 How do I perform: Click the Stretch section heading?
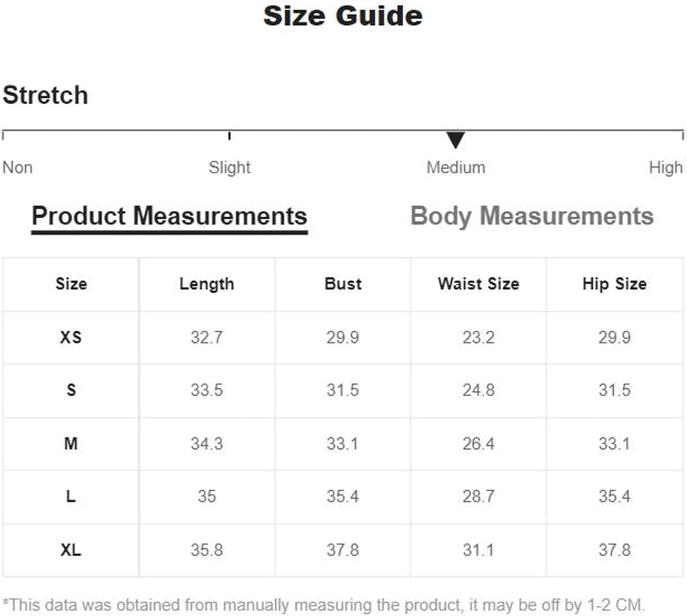[x=45, y=95]
